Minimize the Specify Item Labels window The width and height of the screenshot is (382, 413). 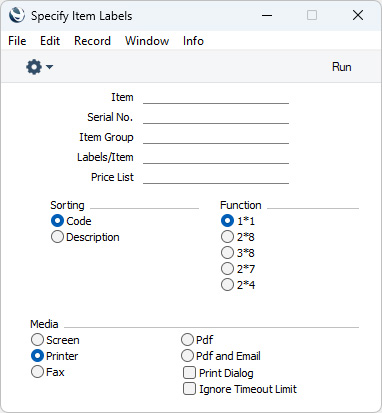267,15
